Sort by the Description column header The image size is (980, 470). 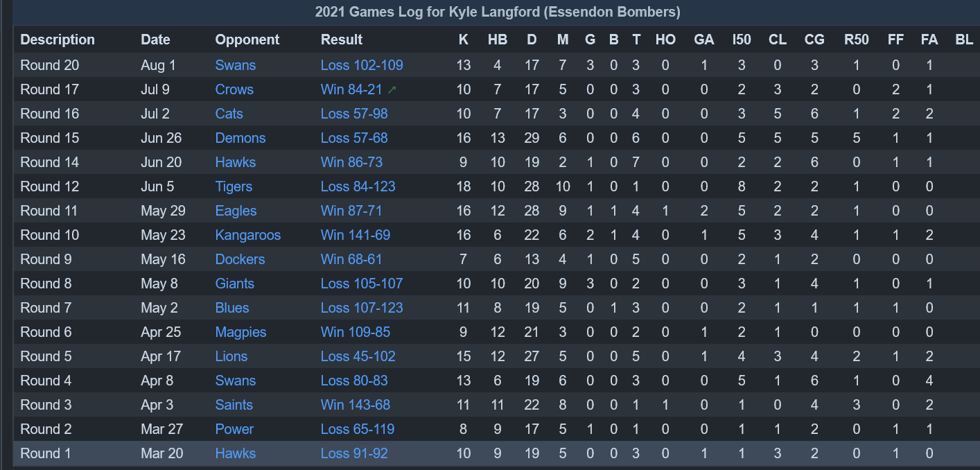[58, 40]
